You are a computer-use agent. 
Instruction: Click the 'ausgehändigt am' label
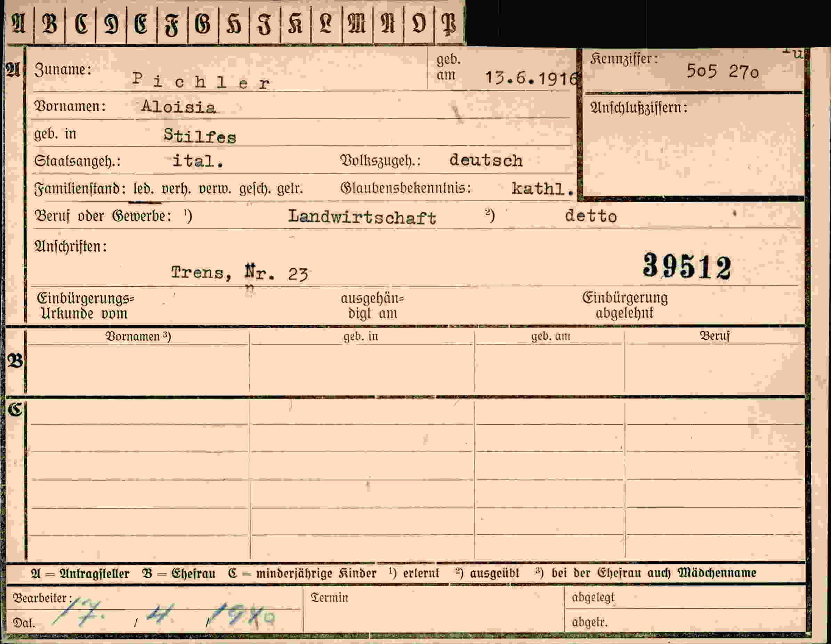point(372,306)
